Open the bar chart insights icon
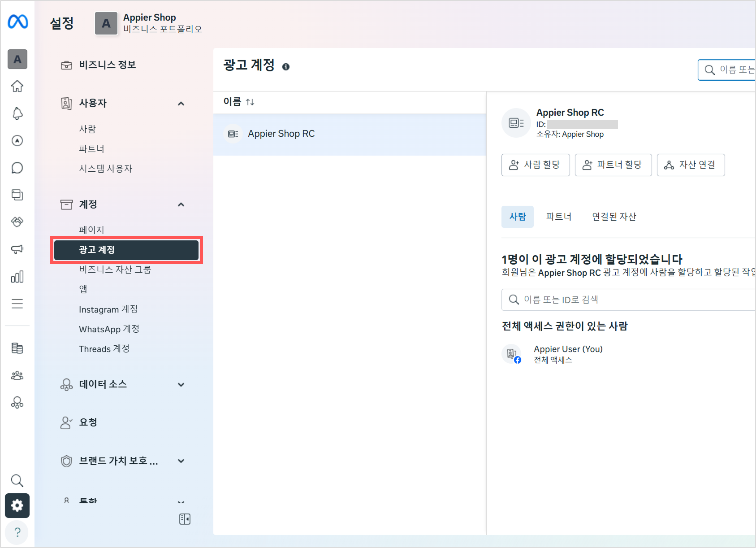Screen dimensions: 756x548 click(x=17, y=277)
